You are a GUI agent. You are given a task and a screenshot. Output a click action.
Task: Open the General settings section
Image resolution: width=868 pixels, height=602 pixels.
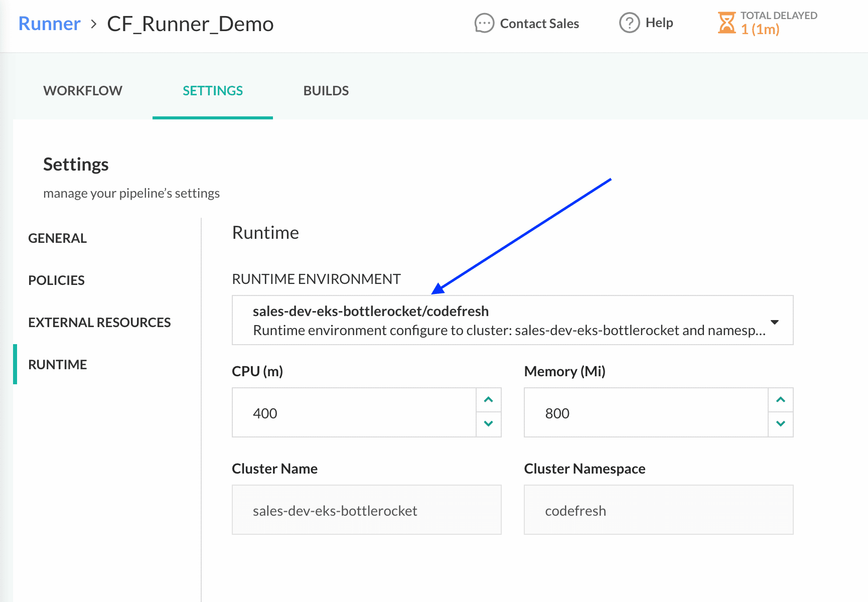pos(58,238)
